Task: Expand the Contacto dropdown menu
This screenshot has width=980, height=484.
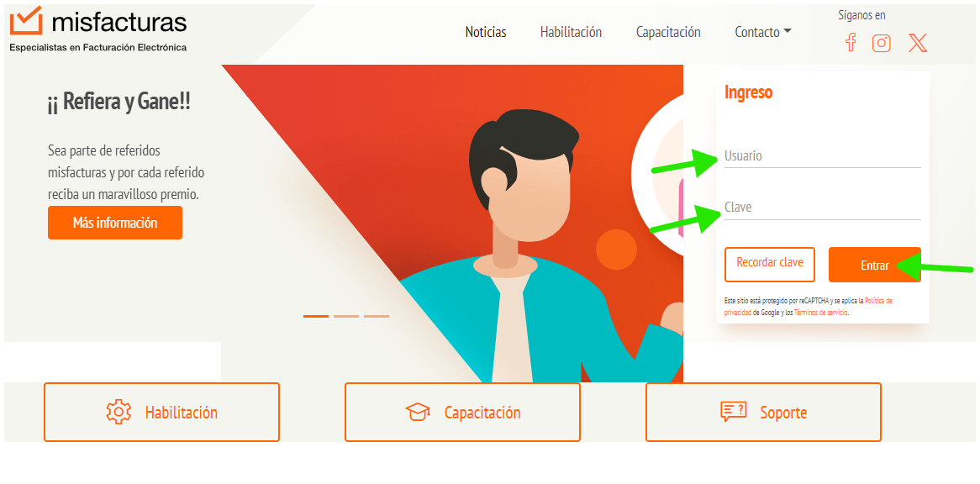Action: (763, 32)
